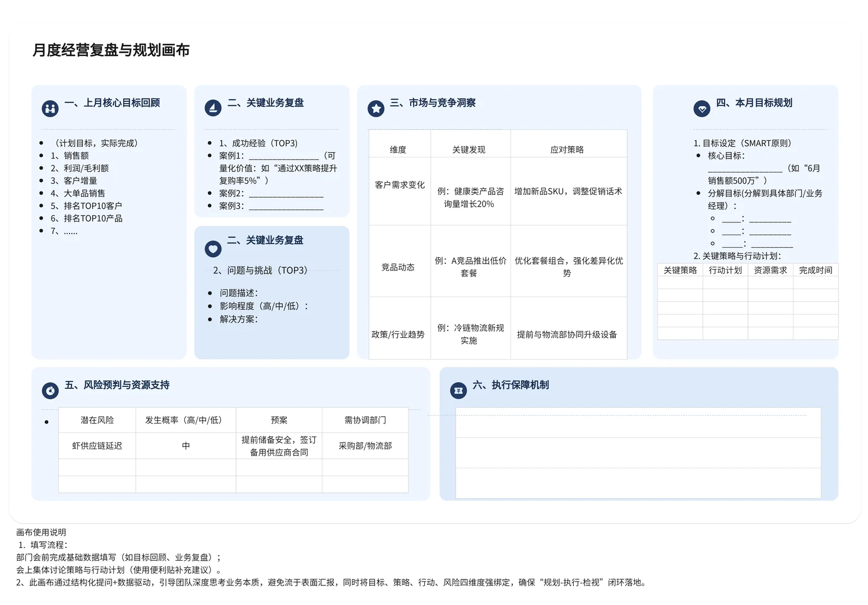Screen dimensions: 868x605
Task: Click the 虾供应链延迟 risk cell
Action: click(96, 446)
